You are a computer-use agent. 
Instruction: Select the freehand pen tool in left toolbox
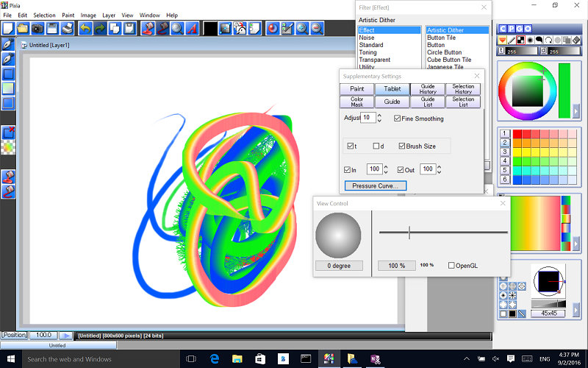point(8,44)
